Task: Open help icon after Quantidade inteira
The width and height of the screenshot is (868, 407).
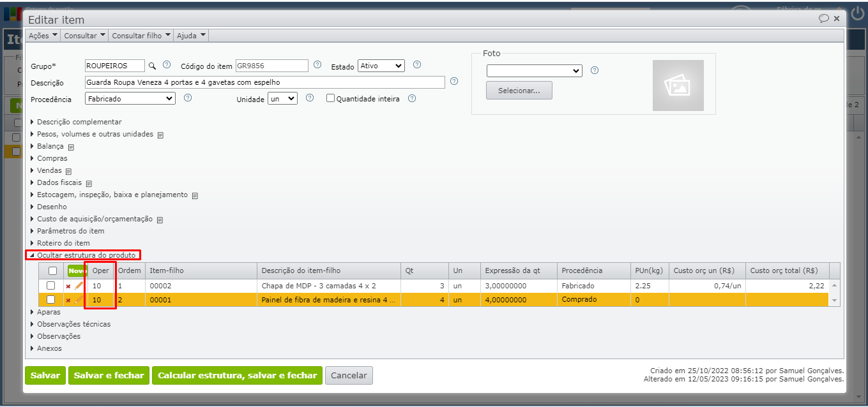Action: [x=412, y=98]
